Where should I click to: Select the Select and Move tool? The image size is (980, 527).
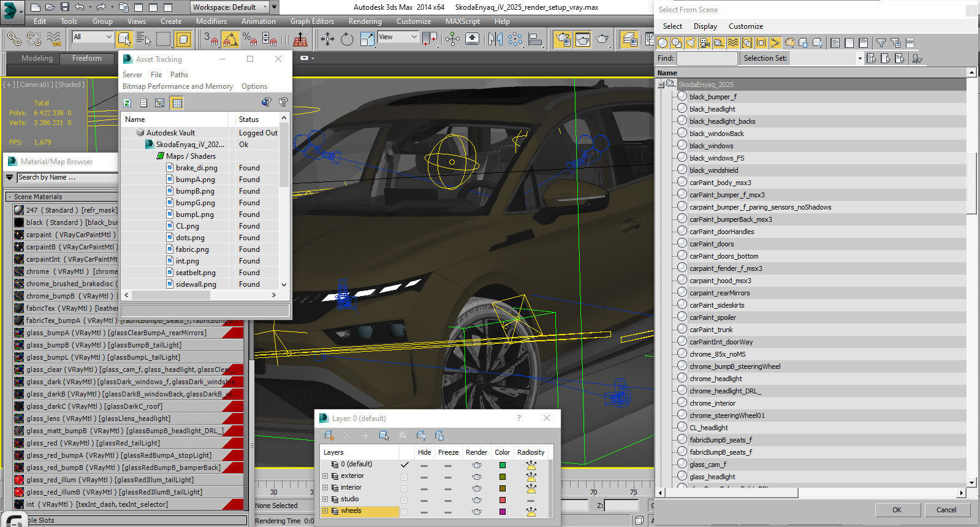click(327, 39)
